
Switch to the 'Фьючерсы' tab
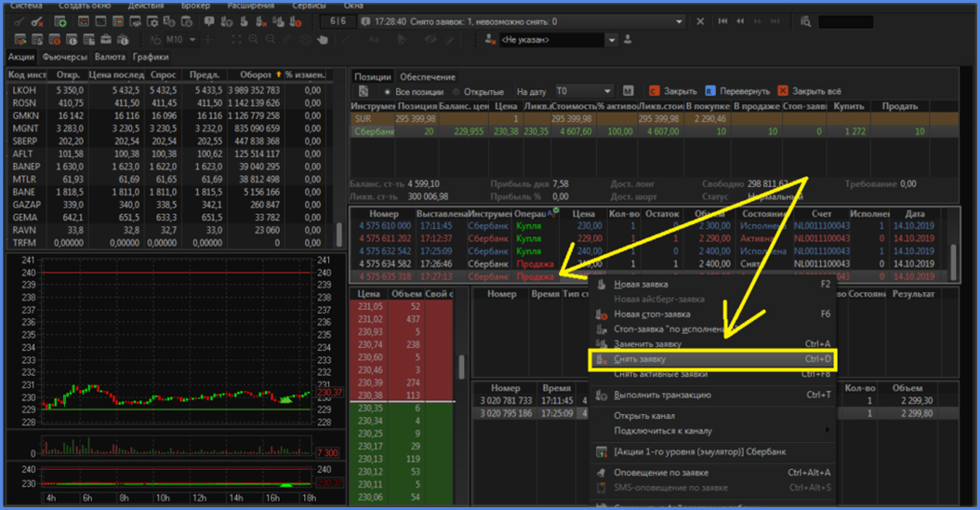click(64, 57)
